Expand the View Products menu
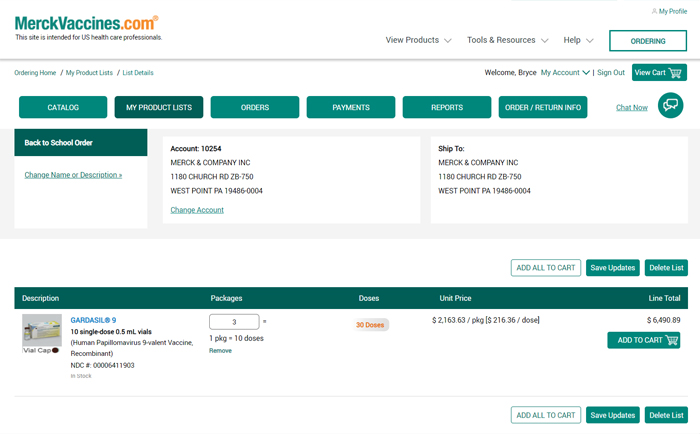The image size is (700, 434). coord(418,40)
